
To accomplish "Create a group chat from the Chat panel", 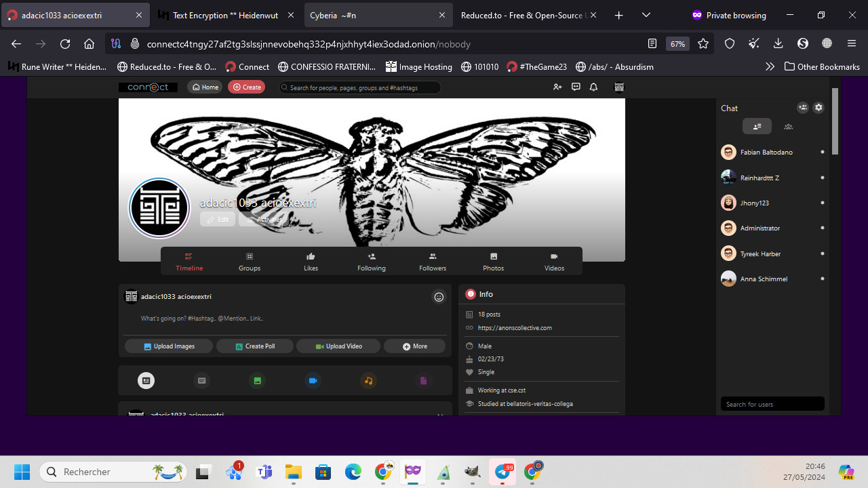I will (x=803, y=108).
